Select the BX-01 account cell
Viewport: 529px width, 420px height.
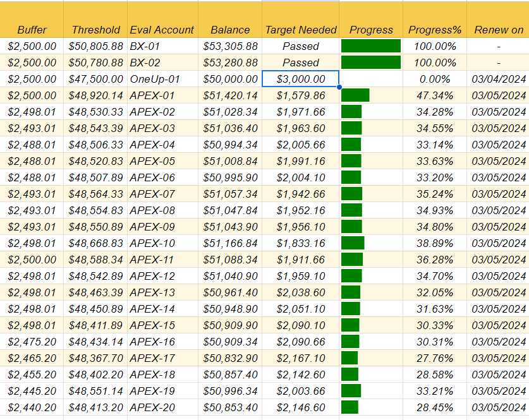pyautogui.click(x=162, y=46)
